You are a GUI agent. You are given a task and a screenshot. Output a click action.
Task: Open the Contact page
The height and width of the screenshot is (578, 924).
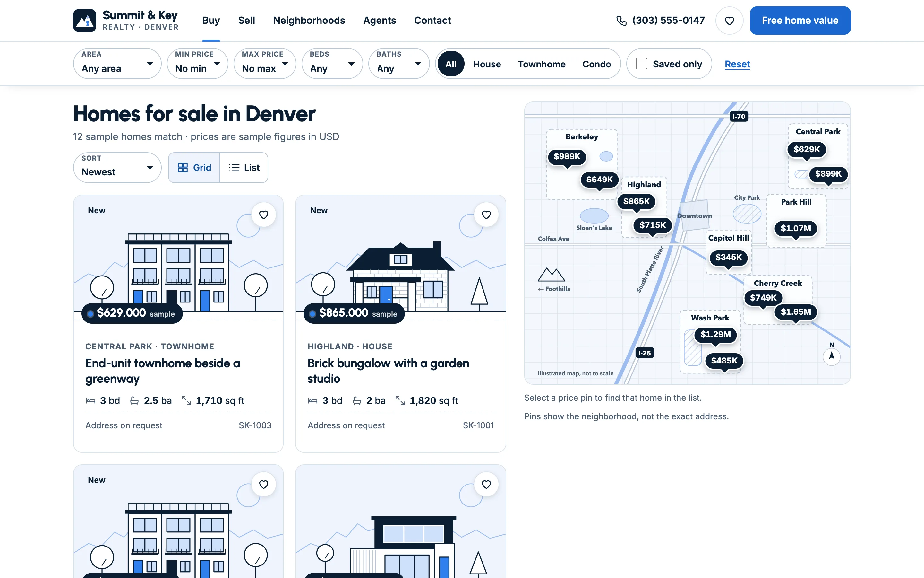pos(432,20)
